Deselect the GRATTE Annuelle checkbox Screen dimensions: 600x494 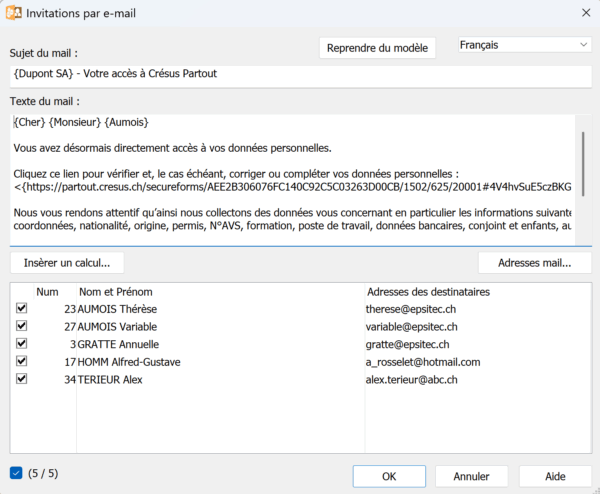coord(22,344)
